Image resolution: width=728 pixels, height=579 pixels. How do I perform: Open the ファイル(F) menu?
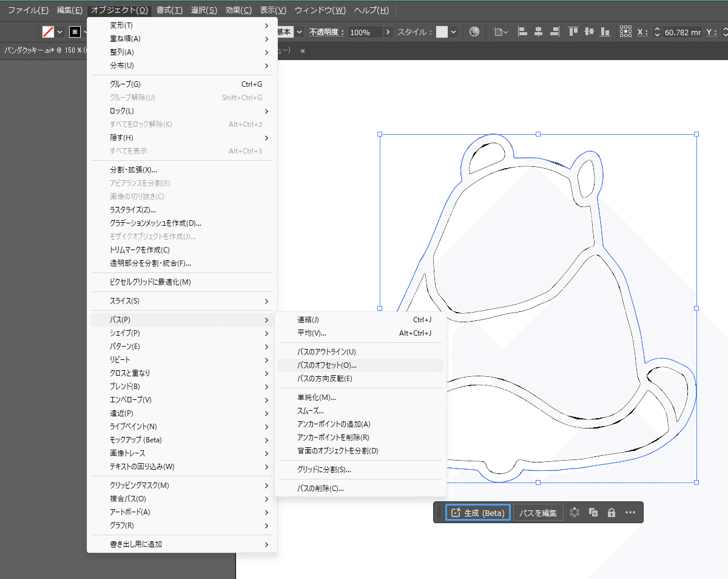tap(28, 10)
